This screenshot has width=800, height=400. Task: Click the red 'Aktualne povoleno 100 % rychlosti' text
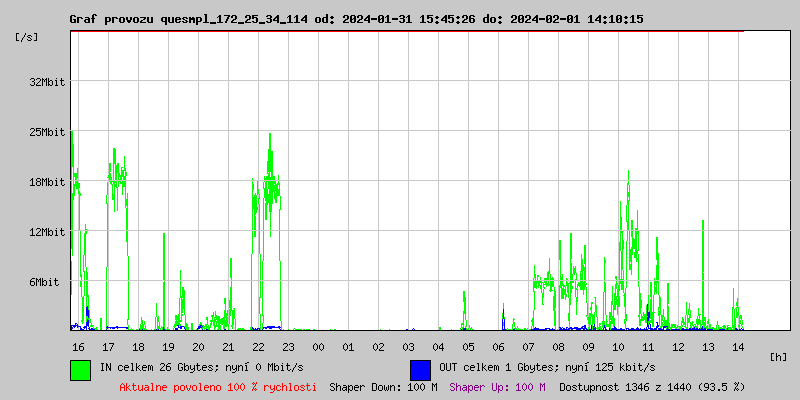click(x=218, y=387)
